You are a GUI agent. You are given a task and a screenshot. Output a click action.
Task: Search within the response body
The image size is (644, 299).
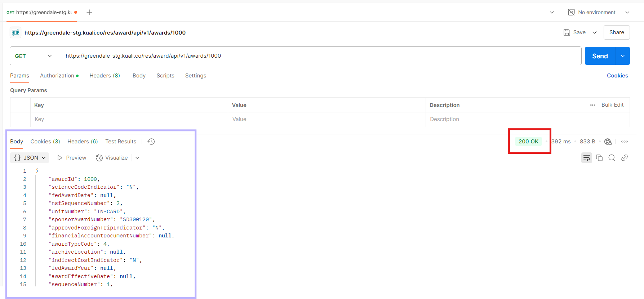[x=612, y=158]
